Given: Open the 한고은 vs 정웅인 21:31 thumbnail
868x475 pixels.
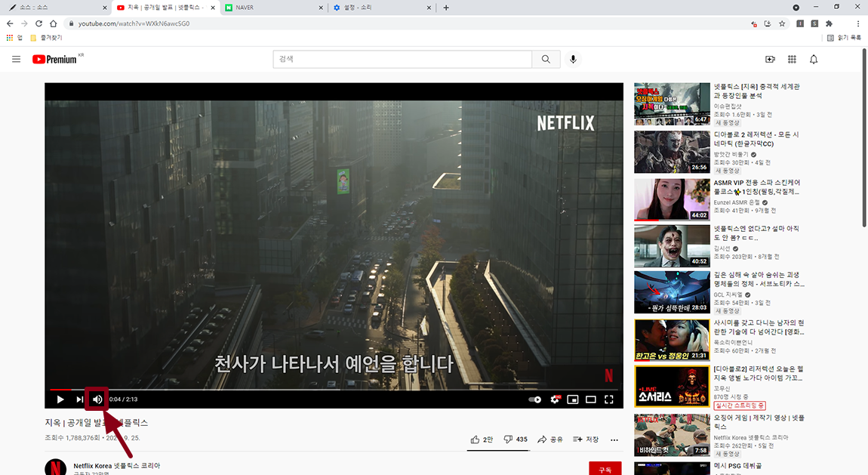Looking at the screenshot, I should [672, 340].
